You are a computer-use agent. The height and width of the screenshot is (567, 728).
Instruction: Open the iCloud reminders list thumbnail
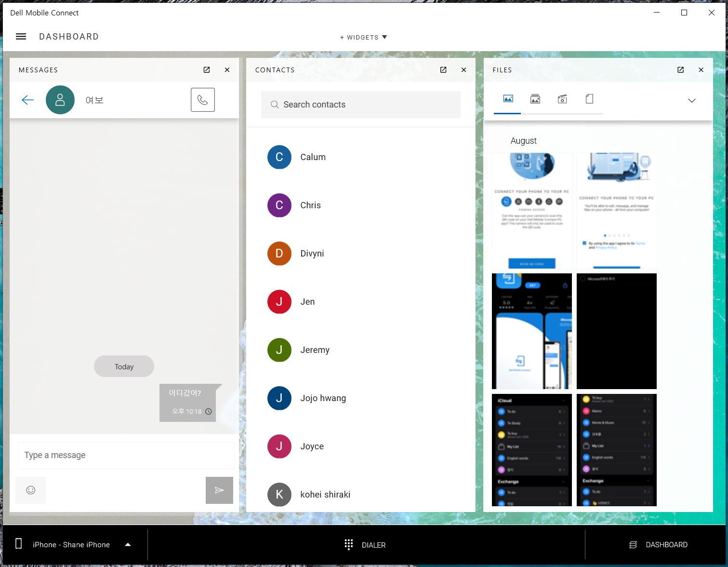pyautogui.click(x=532, y=450)
